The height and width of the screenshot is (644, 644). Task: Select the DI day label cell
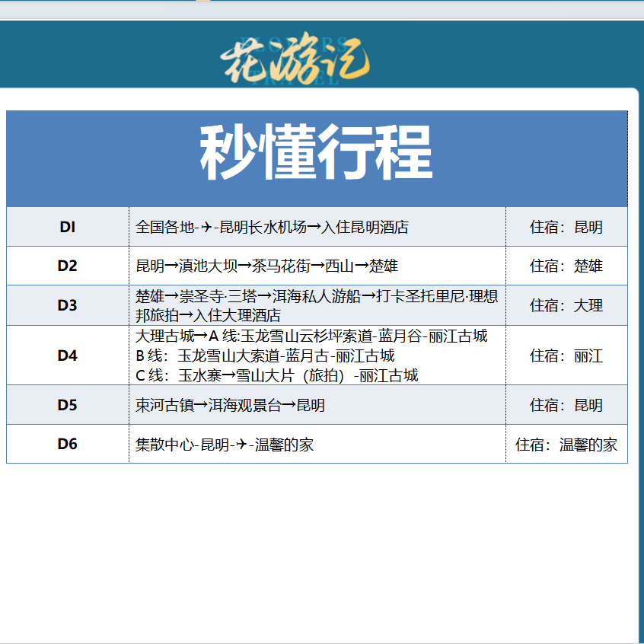coord(68,227)
